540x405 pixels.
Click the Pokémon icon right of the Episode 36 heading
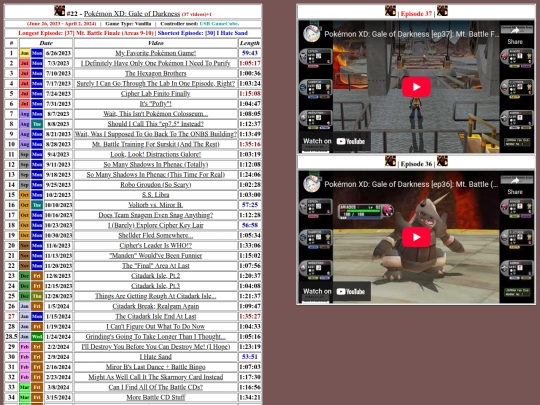tap(442, 161)
